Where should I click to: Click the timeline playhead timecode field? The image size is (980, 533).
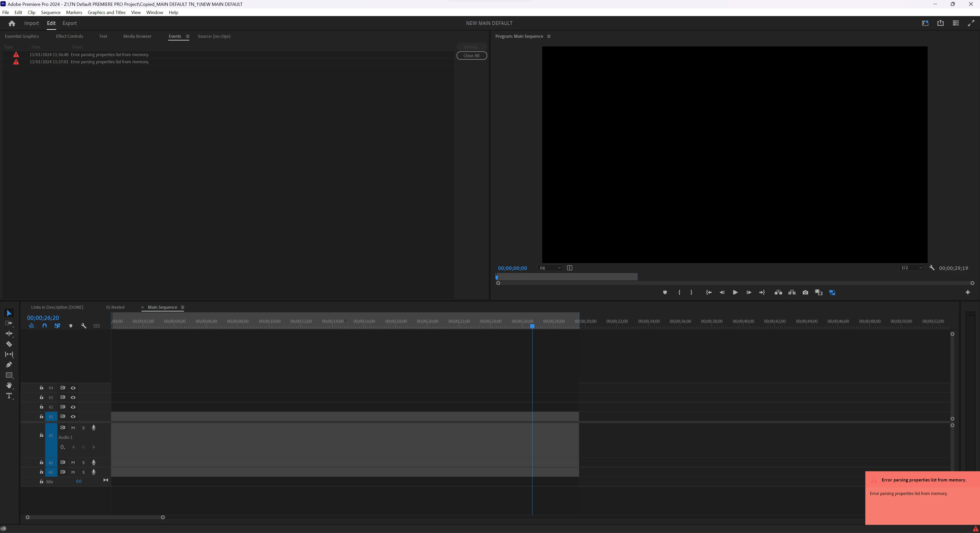[43, 318]
